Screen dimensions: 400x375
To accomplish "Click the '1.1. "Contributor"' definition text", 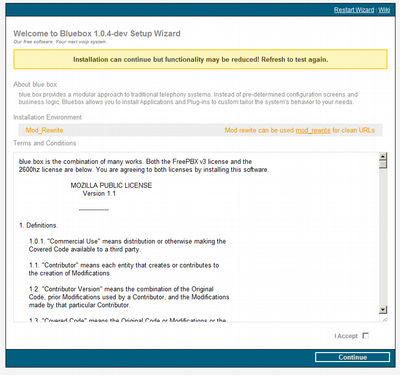I will [x=124, y=269].
